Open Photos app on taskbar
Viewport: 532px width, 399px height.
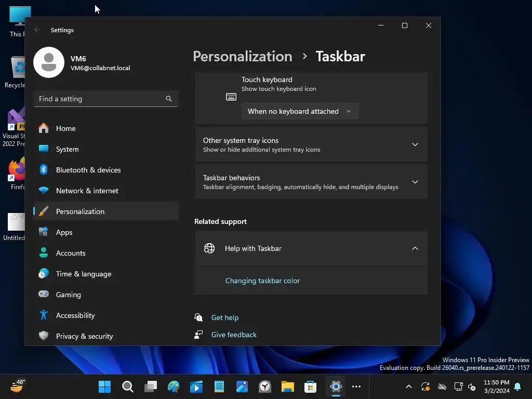pos(242,387)
